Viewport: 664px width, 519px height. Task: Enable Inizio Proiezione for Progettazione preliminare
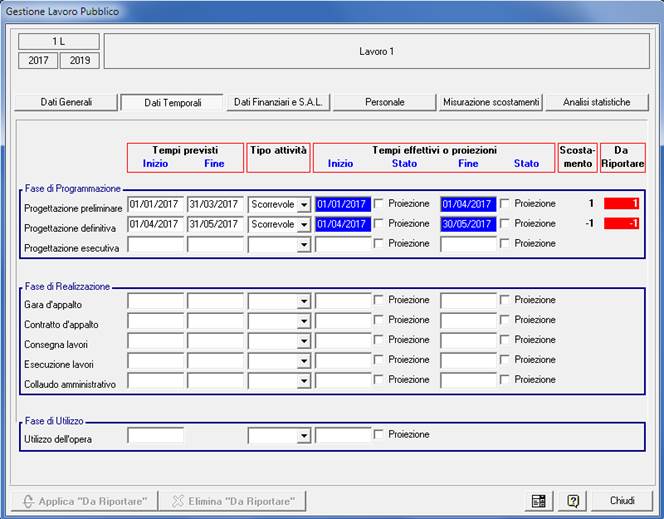pos(379,204)
